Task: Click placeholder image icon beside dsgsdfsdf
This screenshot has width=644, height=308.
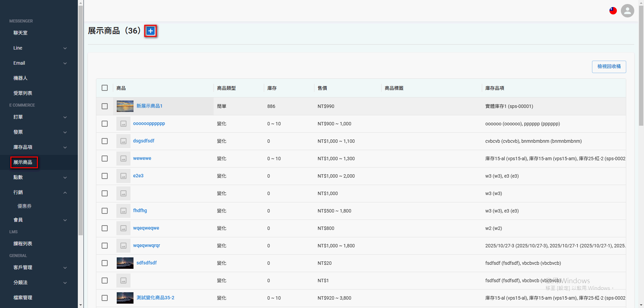Action: point(123,141)
